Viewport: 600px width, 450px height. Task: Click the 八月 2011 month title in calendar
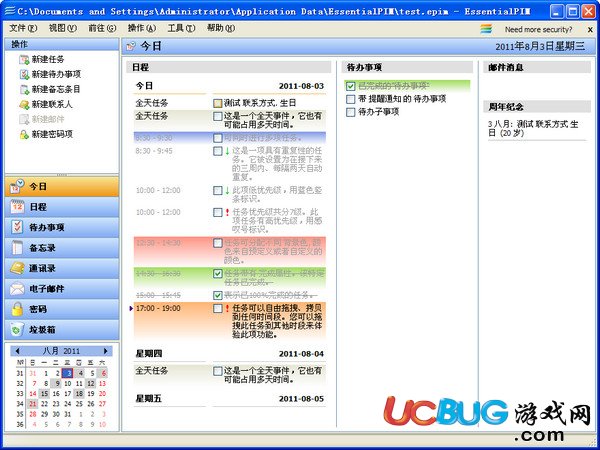(61, 351)
